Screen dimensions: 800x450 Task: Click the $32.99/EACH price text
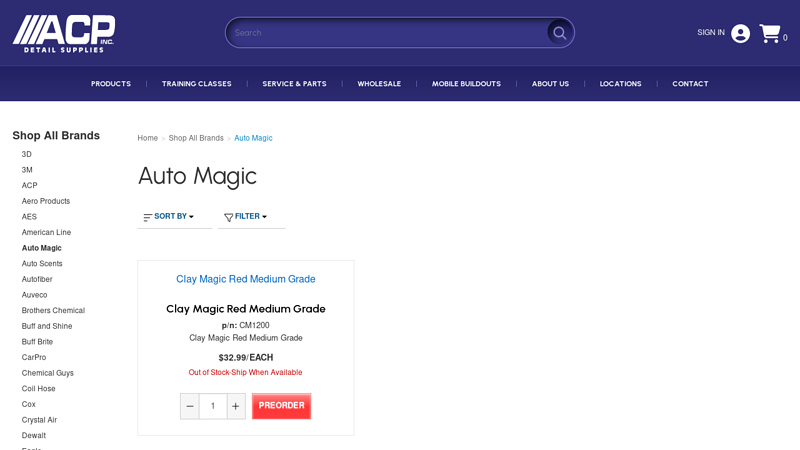(245, 358)
